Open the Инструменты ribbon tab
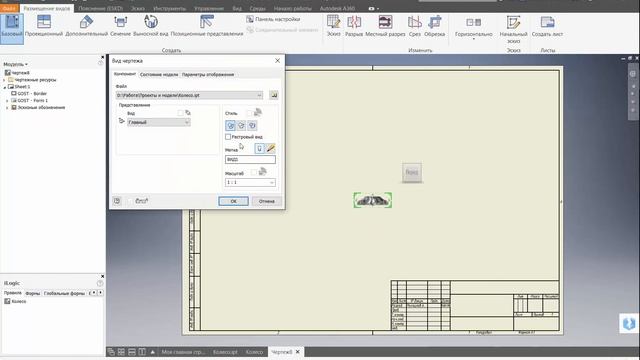640x360 pixels. click(x=169, y=8)
